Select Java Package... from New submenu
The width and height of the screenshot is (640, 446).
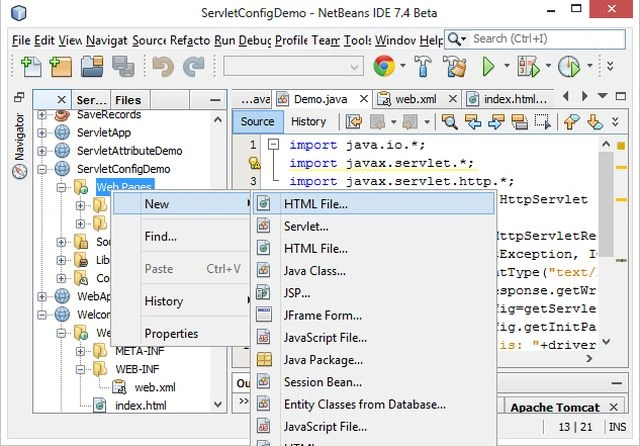pyautogui.click(x=373, y=360)
